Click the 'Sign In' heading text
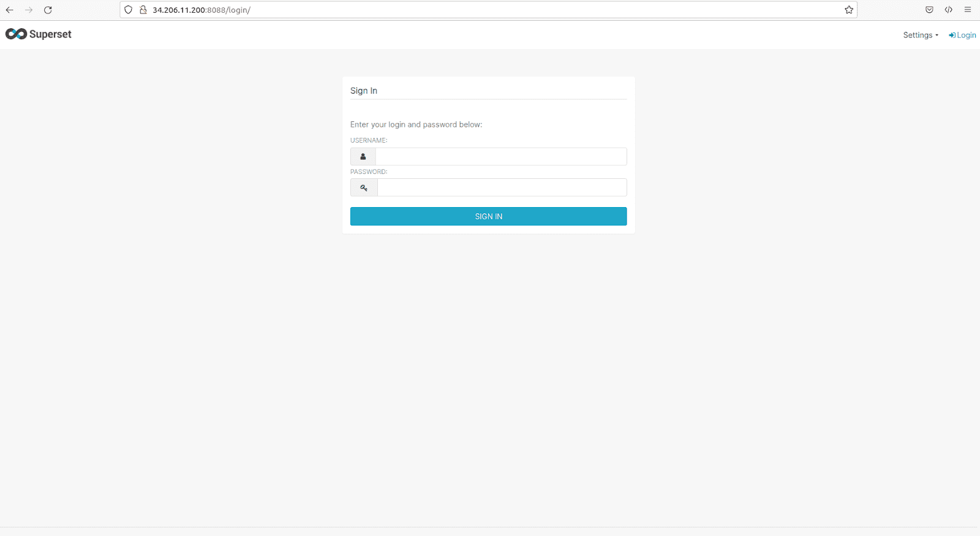This screenshot has height=536, width=980. [x=364, y=91]
